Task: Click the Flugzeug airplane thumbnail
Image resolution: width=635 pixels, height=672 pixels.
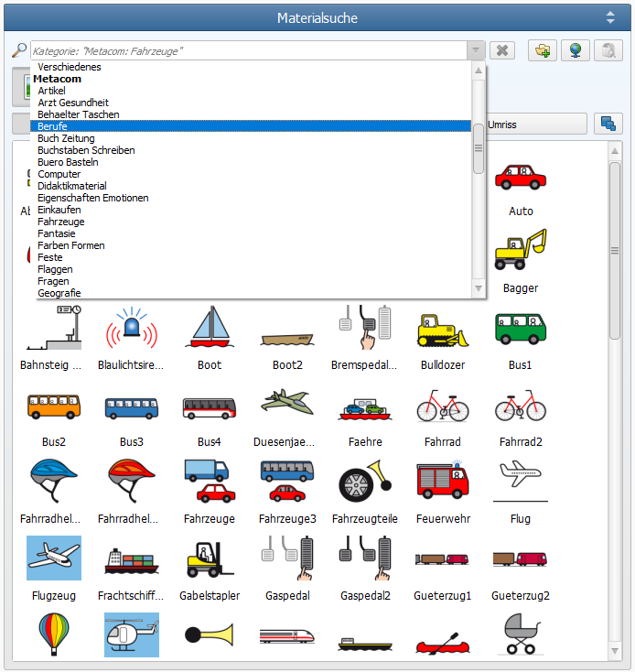Action: (x=54, y=561)
